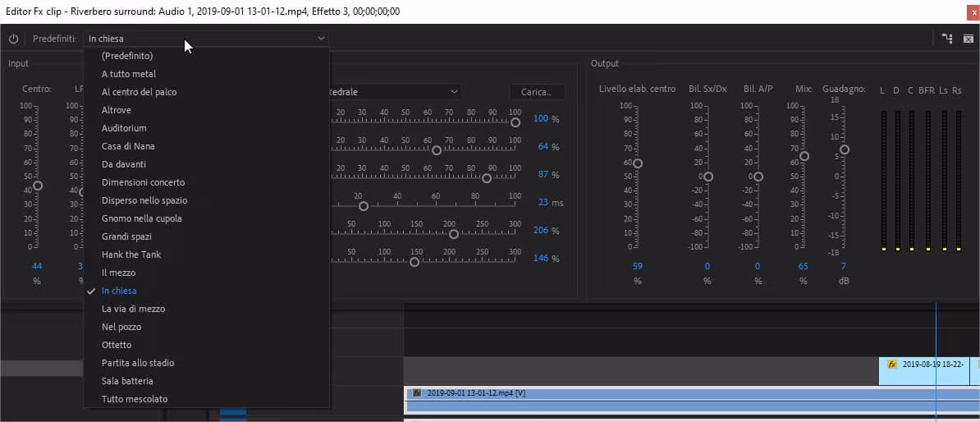980x422 pixels.
Task: Click the slider knob set to 206 %
Action: pyautogui.click(x=454, y=234)
